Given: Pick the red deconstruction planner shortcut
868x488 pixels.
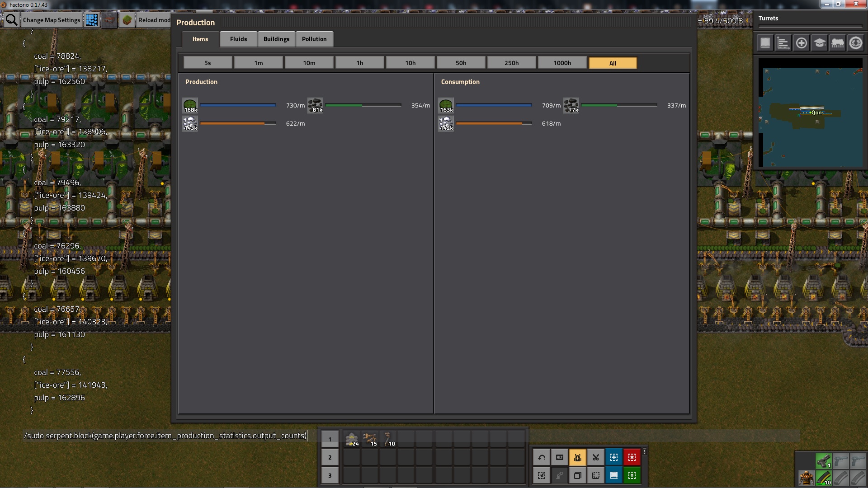Looking at the screenshot, I should point(632,457).
